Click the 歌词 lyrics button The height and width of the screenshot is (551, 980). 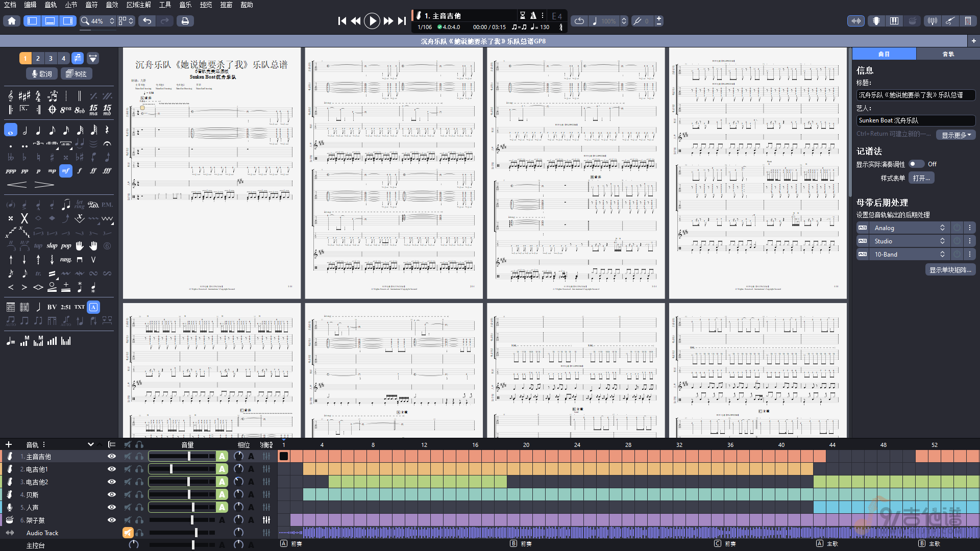(x=42, y=74)
